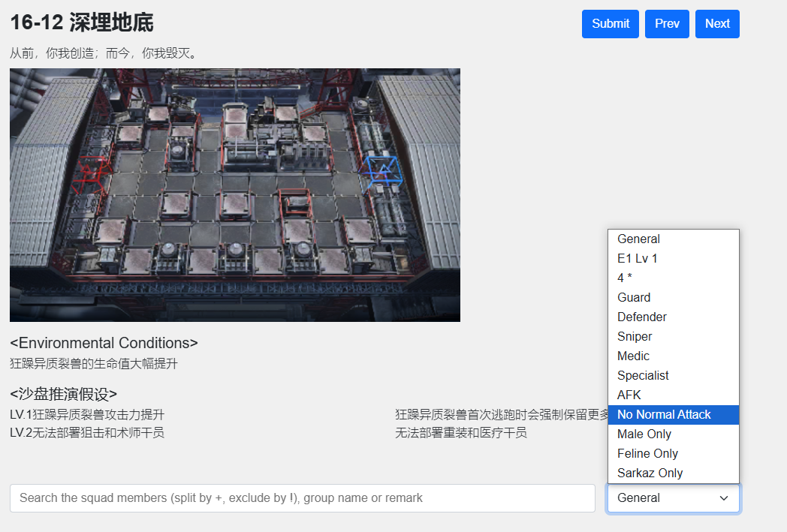Pick Specialist in the list
This screenshot has height=532, width=787.
673,376
